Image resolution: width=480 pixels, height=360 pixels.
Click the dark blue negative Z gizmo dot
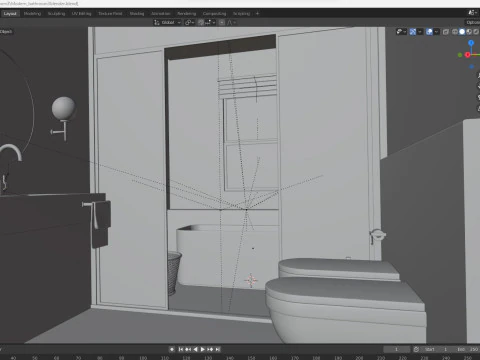471,67
